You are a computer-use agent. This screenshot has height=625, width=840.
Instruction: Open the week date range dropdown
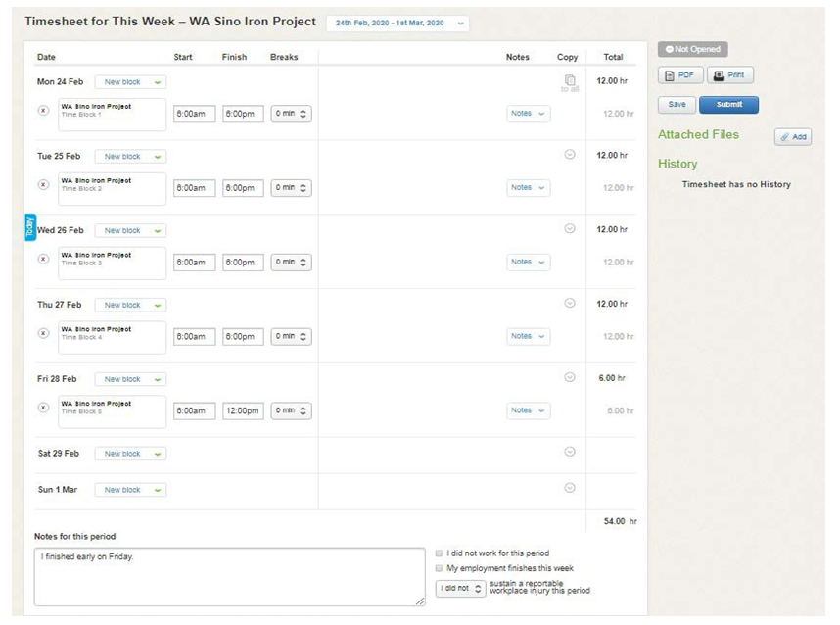point(397,24)
